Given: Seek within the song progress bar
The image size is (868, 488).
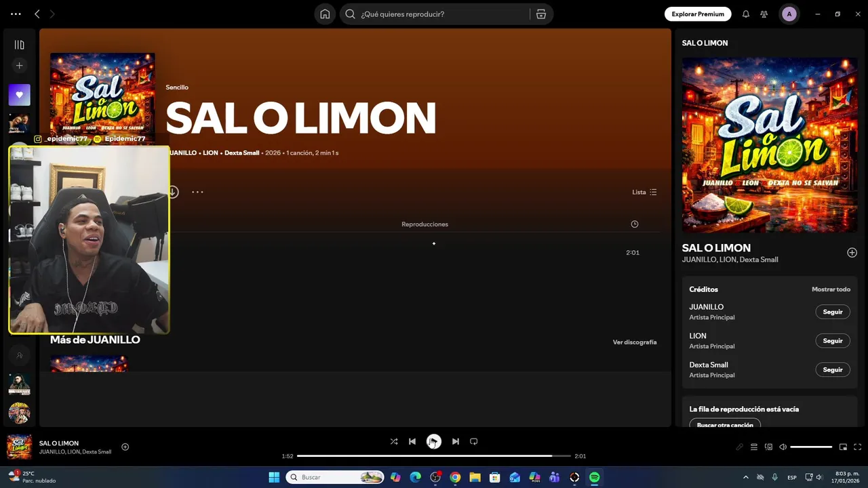Looking at the screenshot, I should coord(434,456).
